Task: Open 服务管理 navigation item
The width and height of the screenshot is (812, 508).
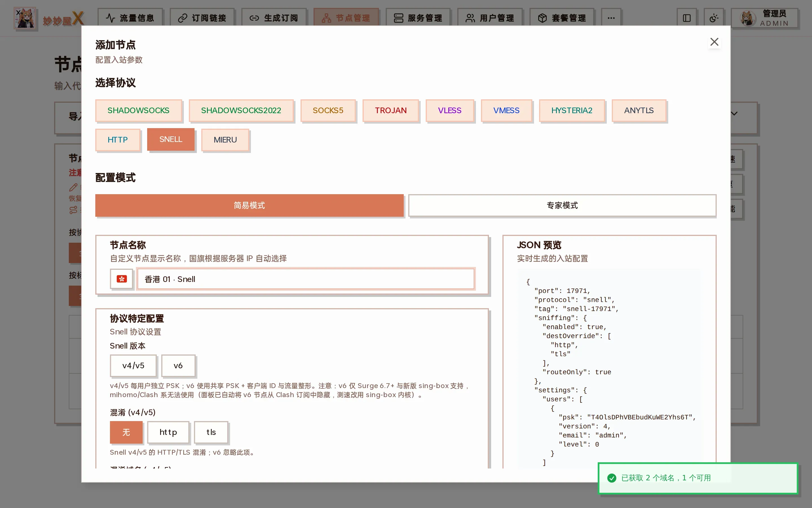Action: [418, 18]
